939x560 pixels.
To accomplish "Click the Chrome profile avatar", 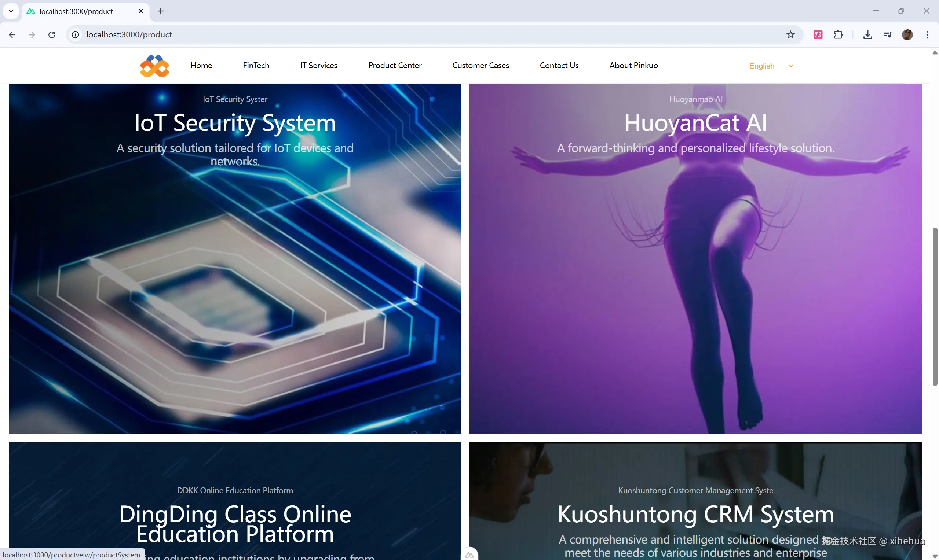I will point(907,35).
